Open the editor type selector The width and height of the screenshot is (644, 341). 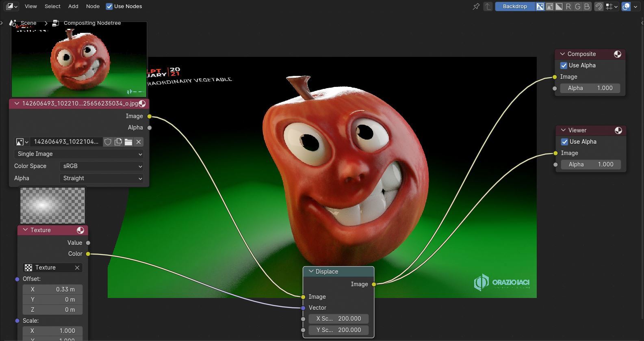click(x=12, y=6)
